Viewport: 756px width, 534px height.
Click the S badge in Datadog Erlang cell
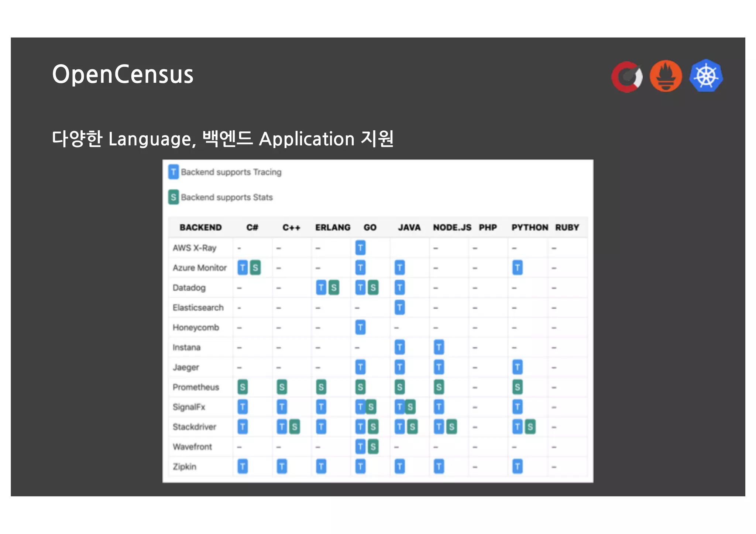coord(334,287)
